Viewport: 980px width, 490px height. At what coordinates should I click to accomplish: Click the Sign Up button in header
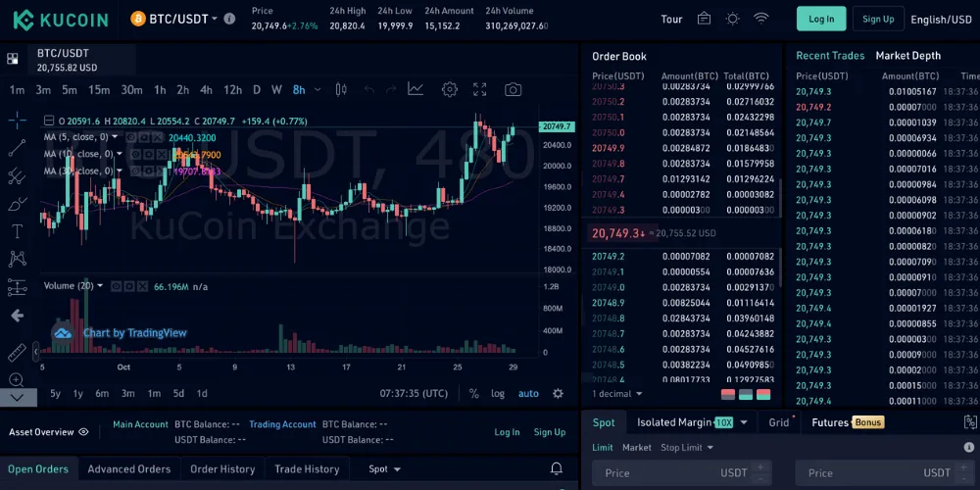[877, 19]
